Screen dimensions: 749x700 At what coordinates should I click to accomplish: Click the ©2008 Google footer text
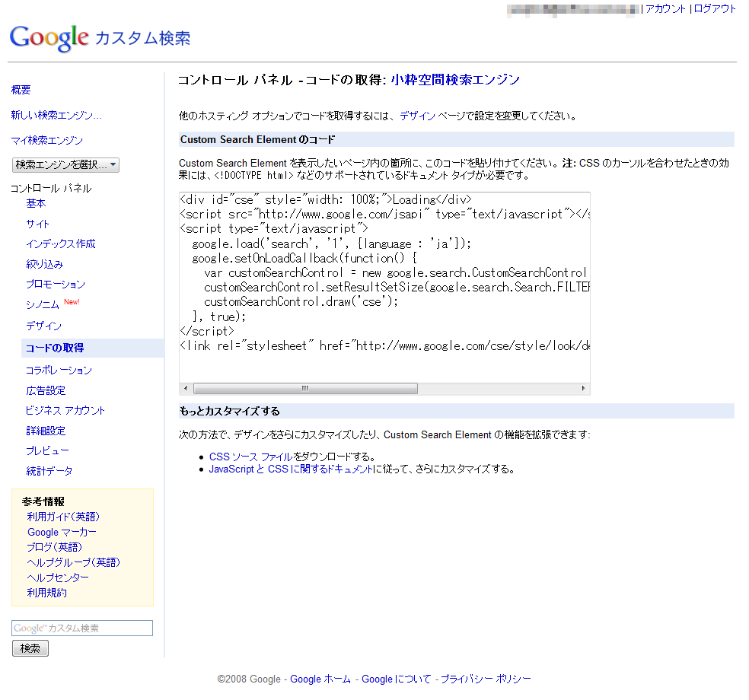click(249, 679)
